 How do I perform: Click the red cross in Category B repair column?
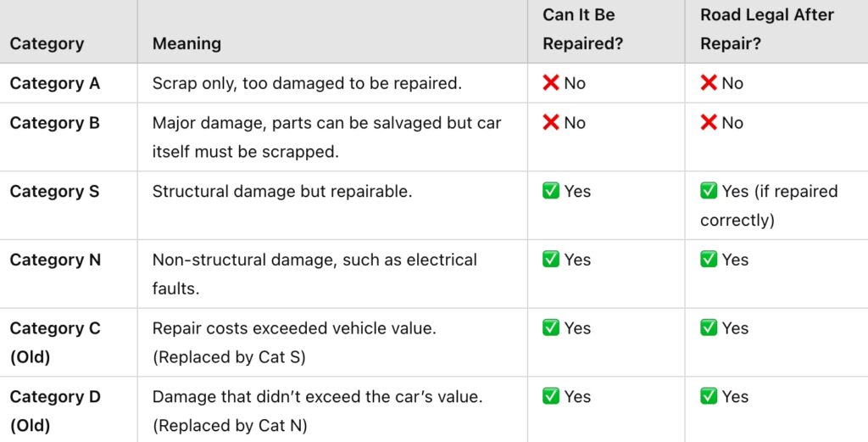pyautogui.click(x=551, y=123)
